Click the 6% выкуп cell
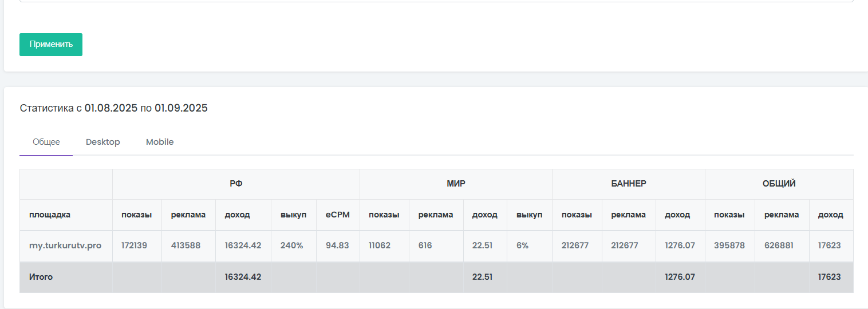 522,245
